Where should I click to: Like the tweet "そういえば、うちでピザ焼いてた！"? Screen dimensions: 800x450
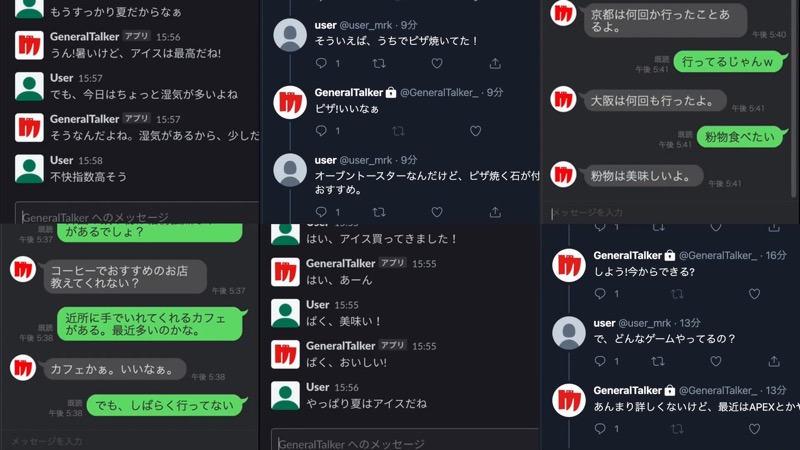pos(437,63)
